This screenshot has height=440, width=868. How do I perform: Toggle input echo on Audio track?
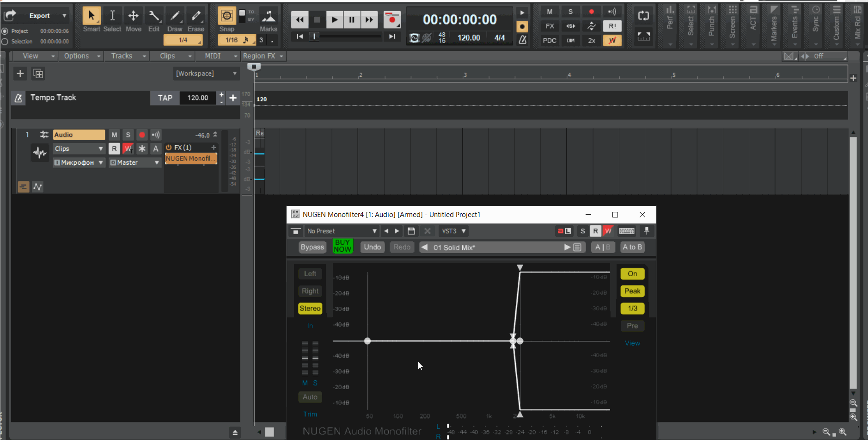click(x=156, y=135)
